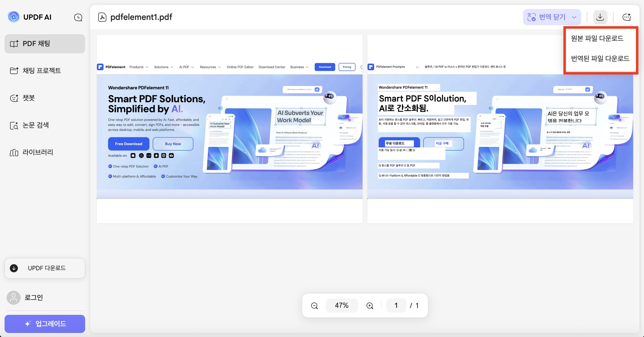This screenshot has height=337, width=644.
Task: Expand the Resources chevron in the original page
Action: [219, 67]
